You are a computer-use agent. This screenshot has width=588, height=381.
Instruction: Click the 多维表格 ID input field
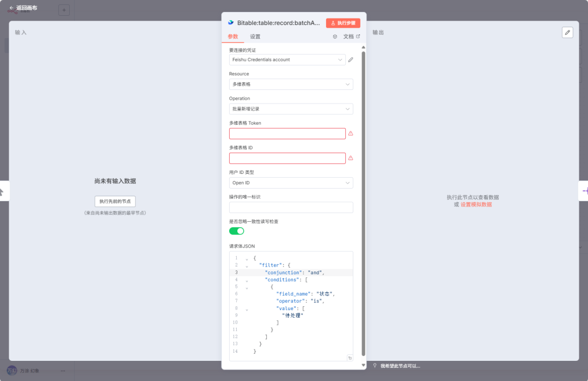[x=287, y=158]
